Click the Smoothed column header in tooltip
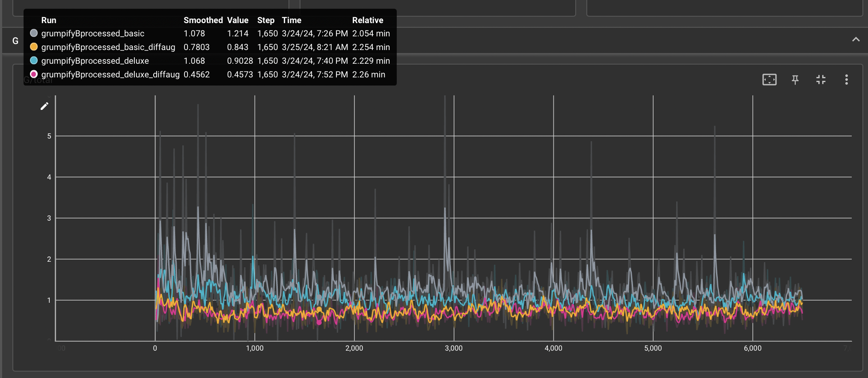Screen dimensions: 868x378 pos(203,20)
